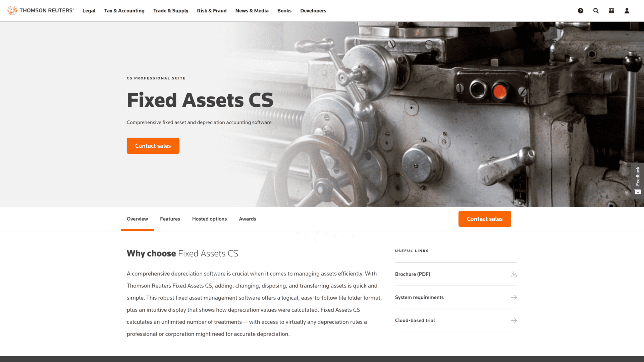Image resolution: width=644 pixels, height=362 pixels.
Task: Click Contact sales button in navbar
Action: coord(485,219)
